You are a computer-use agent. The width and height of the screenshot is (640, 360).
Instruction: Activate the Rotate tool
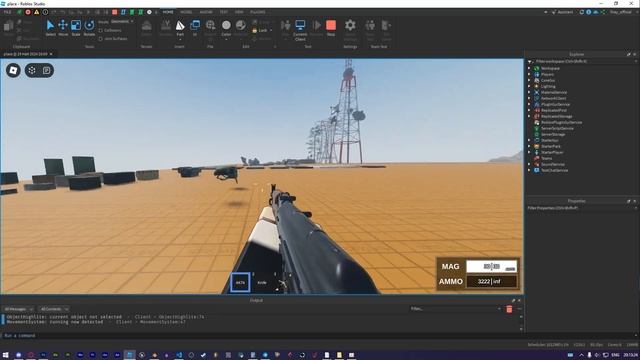(89, 28)
